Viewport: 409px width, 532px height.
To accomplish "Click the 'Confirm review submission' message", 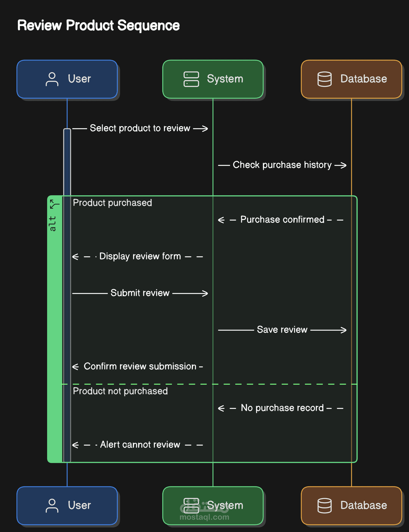I will click(140, 366).
